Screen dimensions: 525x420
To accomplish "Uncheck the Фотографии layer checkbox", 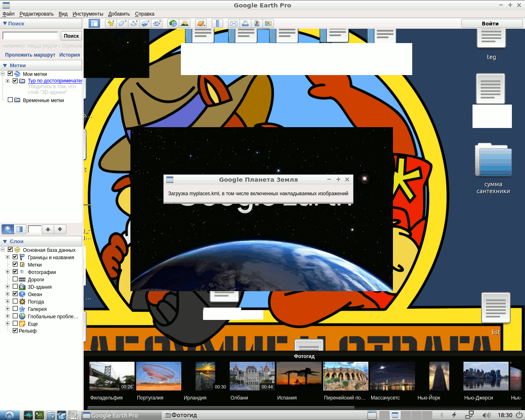I will [x=15, y=272].
